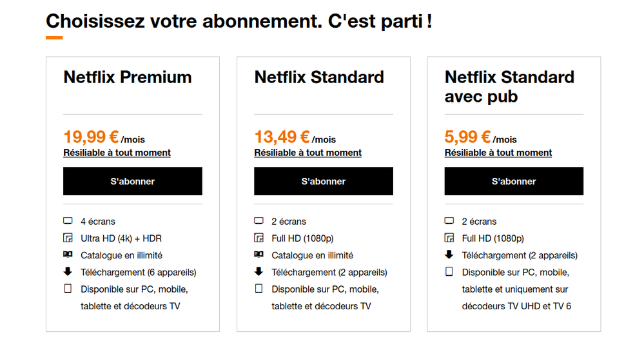Click the screen icon beside Premium 4 écrans
The width and height of the screenshot is (644, 346).
68,221
